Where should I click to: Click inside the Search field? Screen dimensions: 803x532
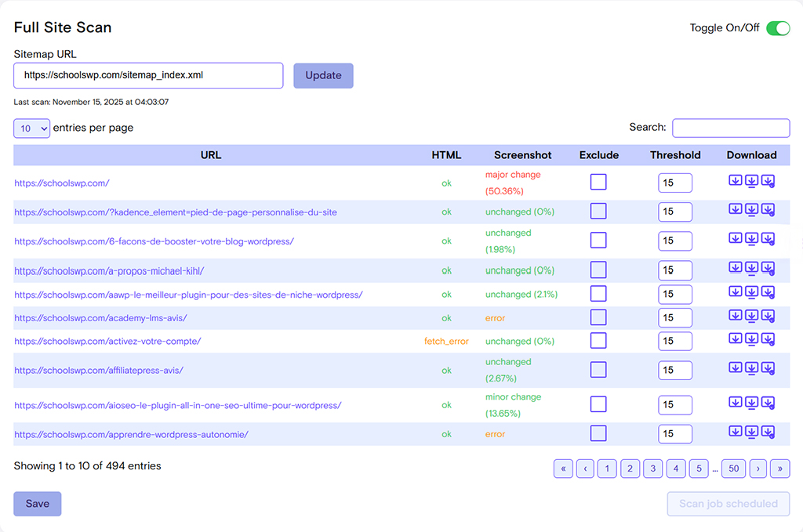tap(731, 128)
